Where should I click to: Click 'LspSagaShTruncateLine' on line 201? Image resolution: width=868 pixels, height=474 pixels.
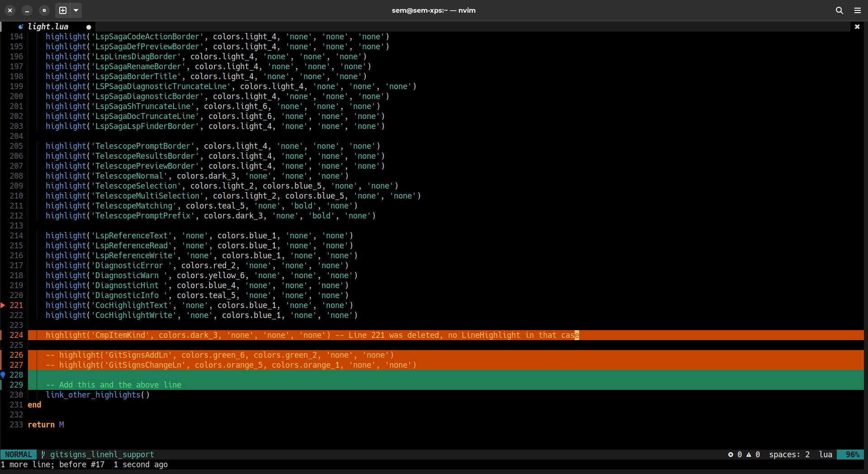point(143,106)
